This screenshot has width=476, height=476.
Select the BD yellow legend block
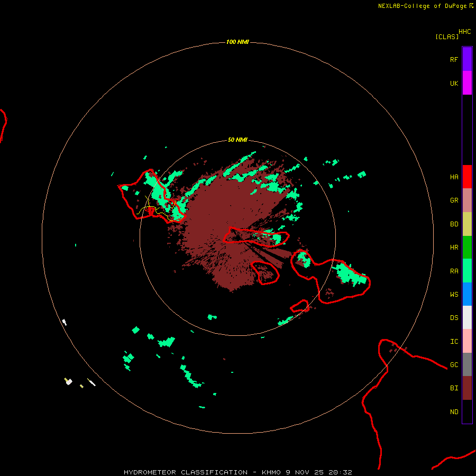(467, 224)
